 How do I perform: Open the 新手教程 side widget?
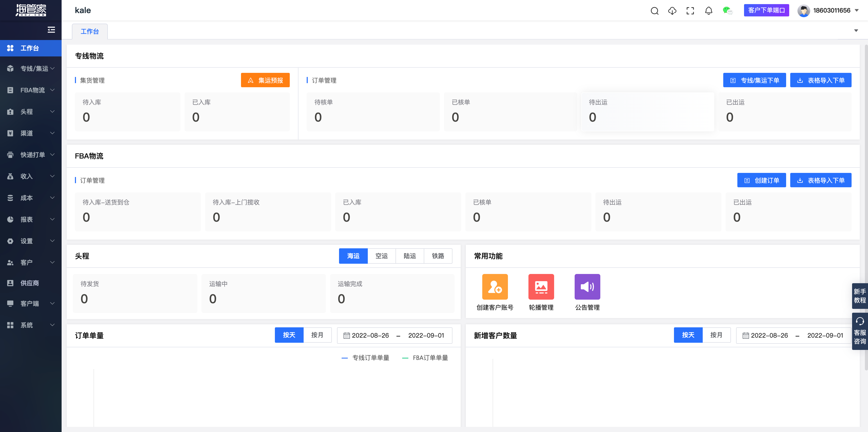(x=860, y=296)
